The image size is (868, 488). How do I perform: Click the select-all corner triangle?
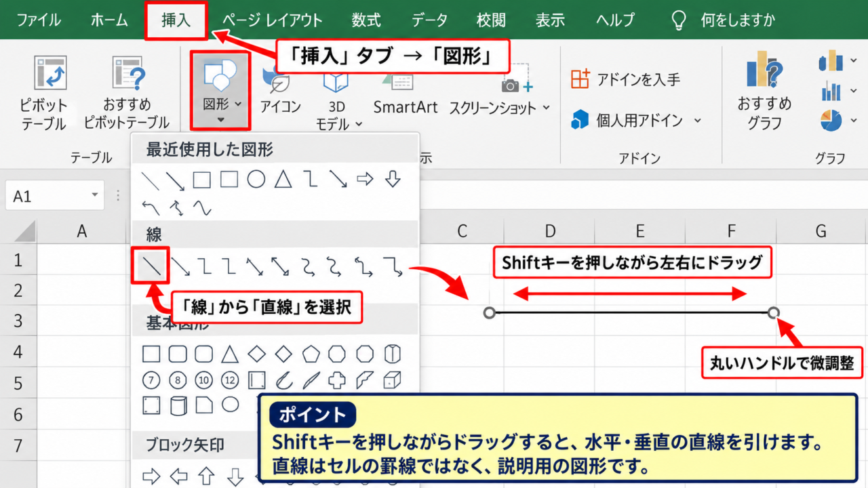(x=25, y=232)
